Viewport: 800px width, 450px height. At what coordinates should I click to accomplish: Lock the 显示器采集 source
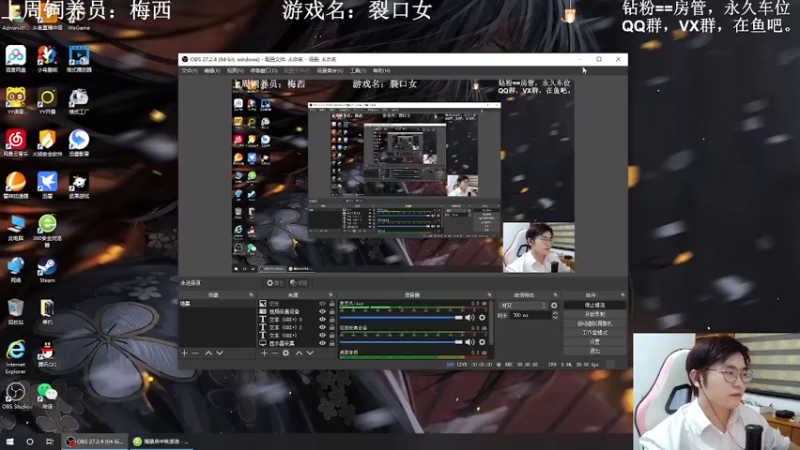click(332, 343)
